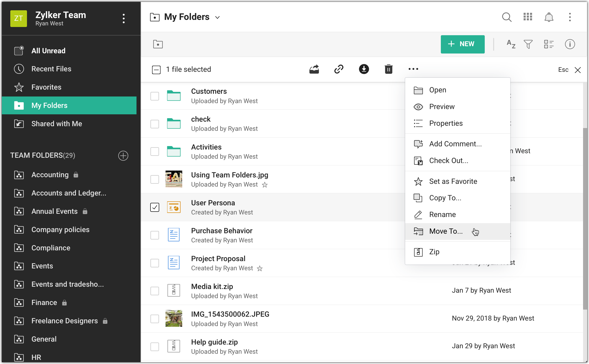Open the sort A-Z options
589x364 pixels.
pos(511,44)
